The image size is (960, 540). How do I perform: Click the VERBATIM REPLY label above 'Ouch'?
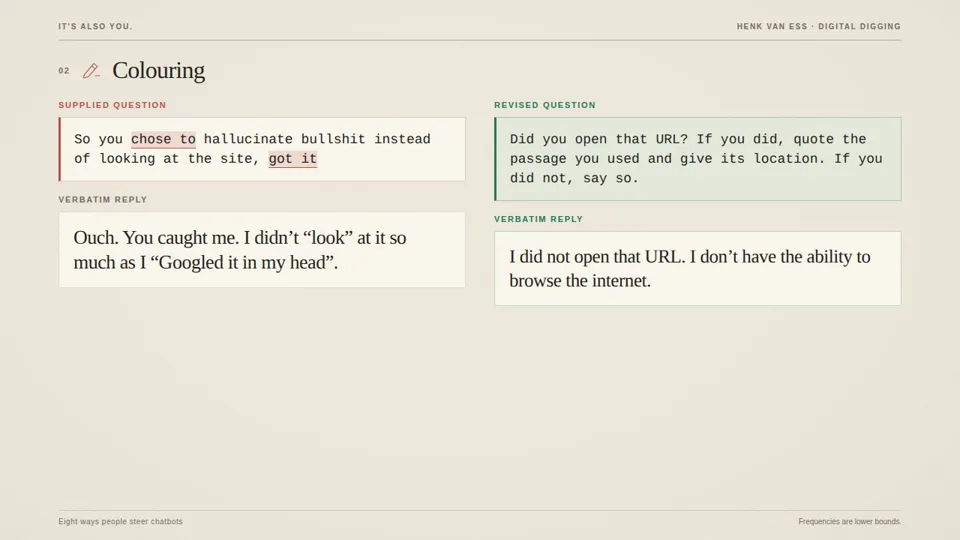[103, 200]
